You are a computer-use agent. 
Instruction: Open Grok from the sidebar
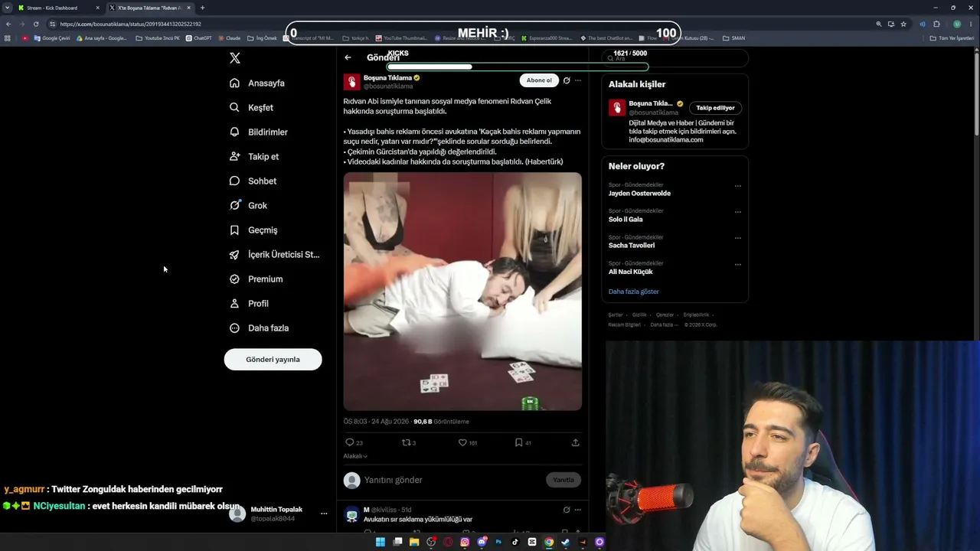pos(248,206)
